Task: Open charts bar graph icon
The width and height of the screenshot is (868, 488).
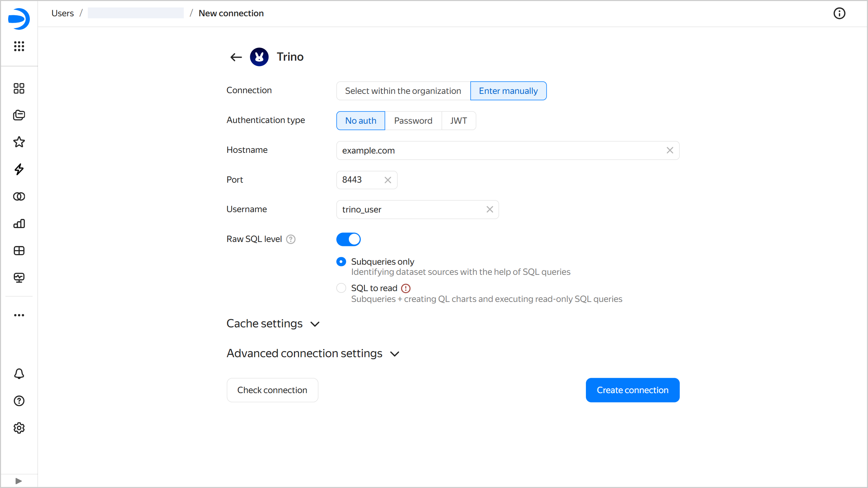Action: click(x=19, y=223)
